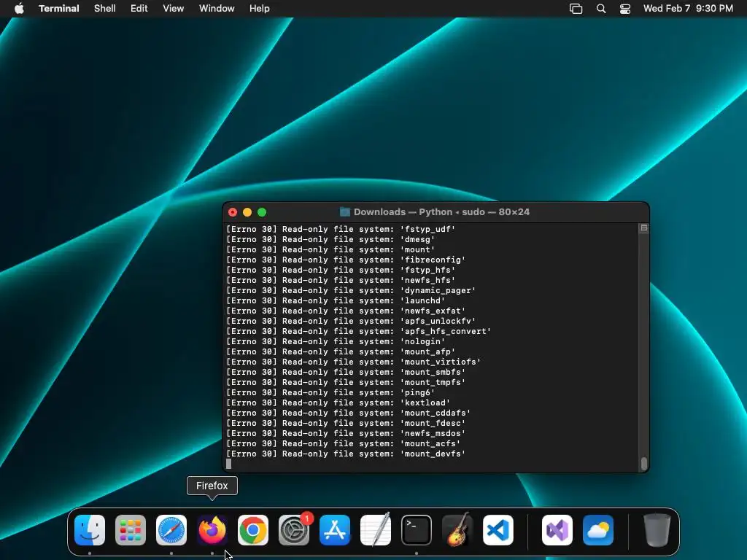Click the 'mount_cddafs' error line
This screenshot has width=747, height=560.
pyautogui.click(x=348, y=413)
